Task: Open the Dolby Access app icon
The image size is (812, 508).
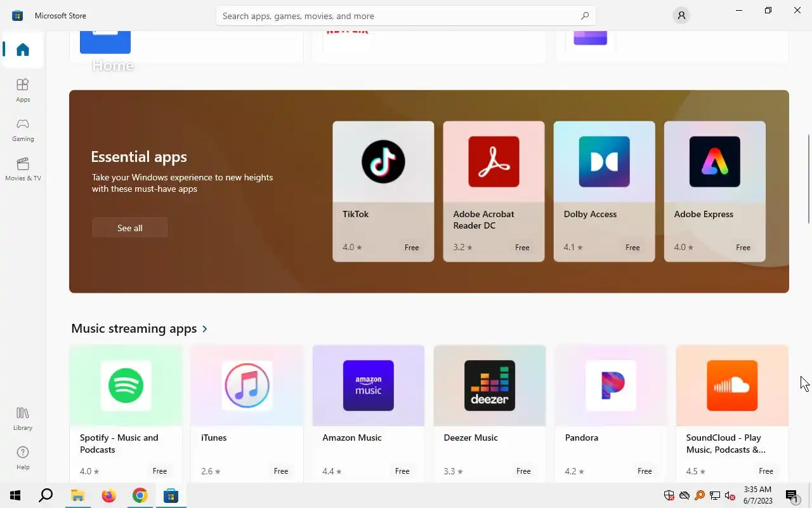Action: tap(604, 161)
